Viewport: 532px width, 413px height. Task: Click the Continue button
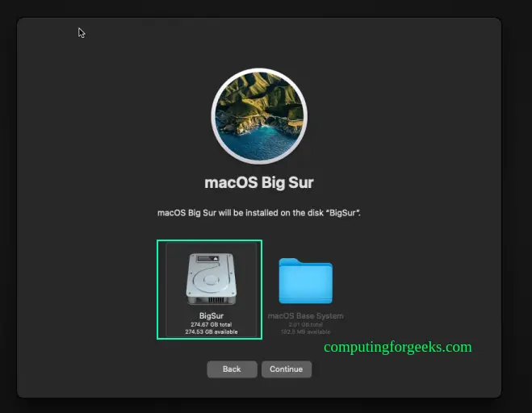(x=287, y=369)
